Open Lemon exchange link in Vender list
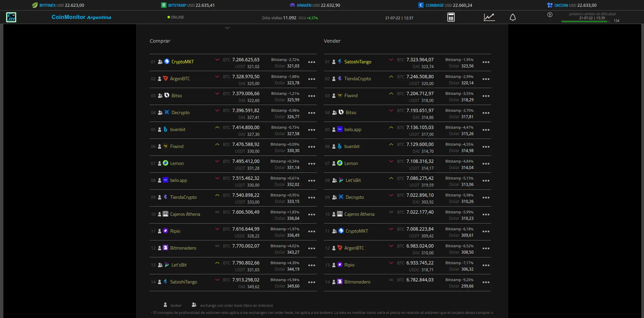 coord(351,163)
